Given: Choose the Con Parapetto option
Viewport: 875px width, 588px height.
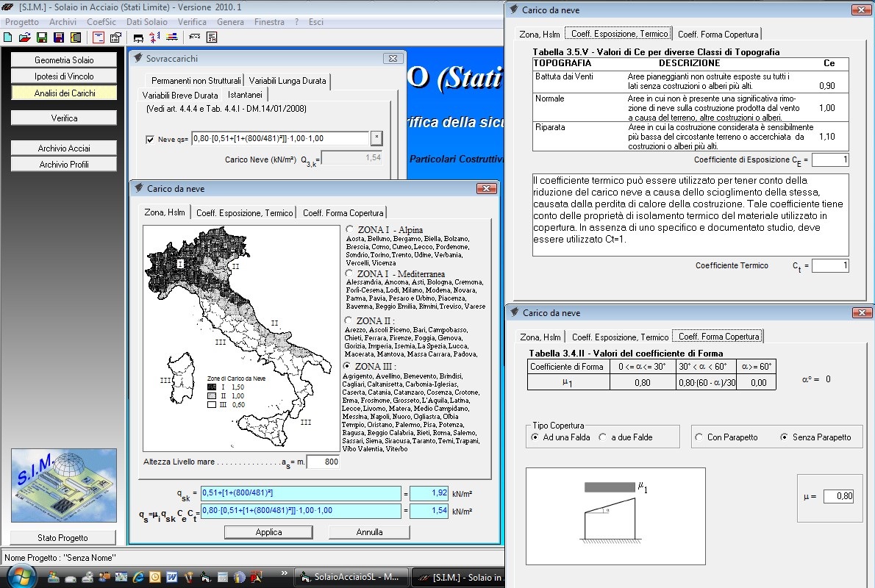Looking at the screenshot, I should [699, 437].
